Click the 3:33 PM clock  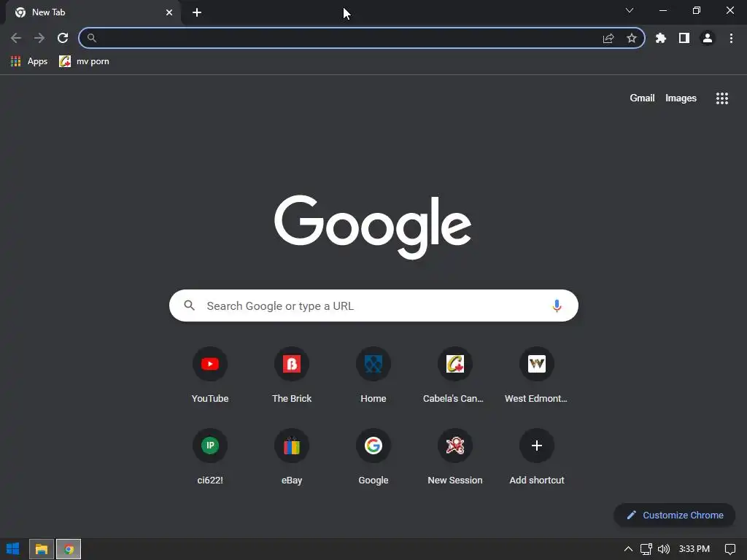pyautogui.click(x=694, y=549)
